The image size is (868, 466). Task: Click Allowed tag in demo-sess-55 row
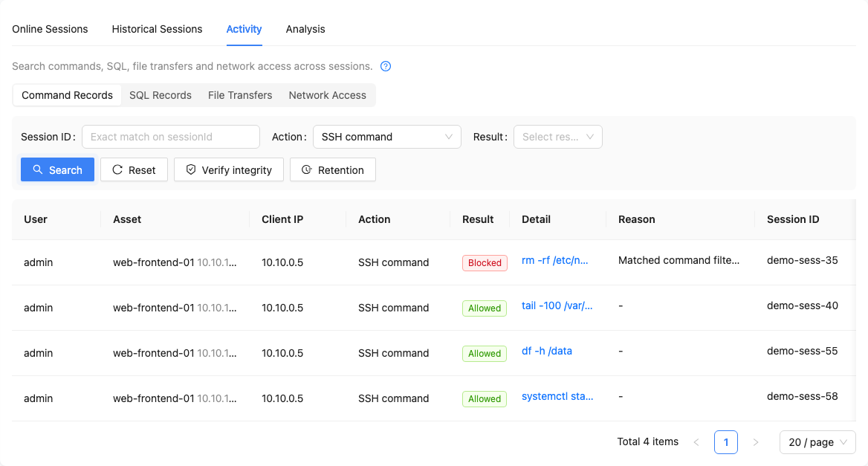[485, 354]
